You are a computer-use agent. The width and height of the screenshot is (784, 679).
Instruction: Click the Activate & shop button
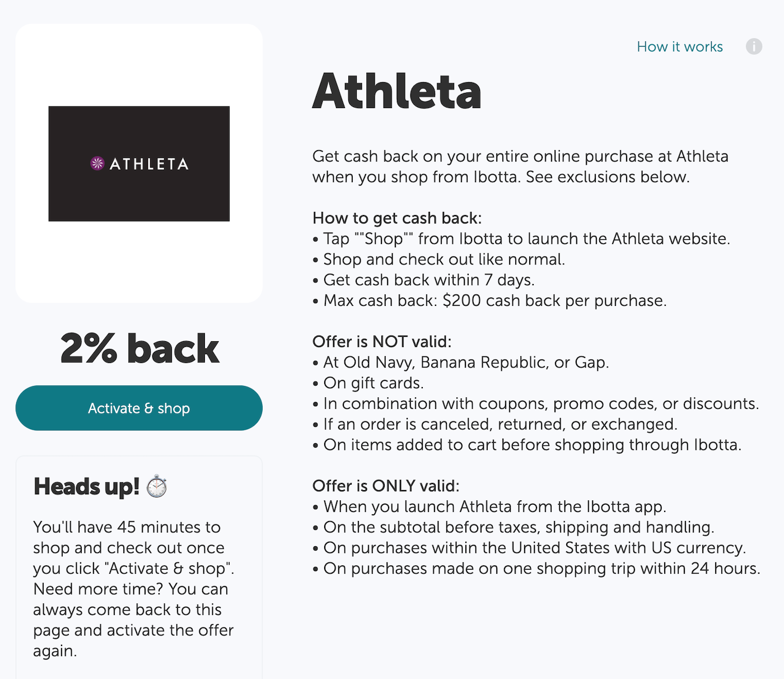(x=139, y=408)
